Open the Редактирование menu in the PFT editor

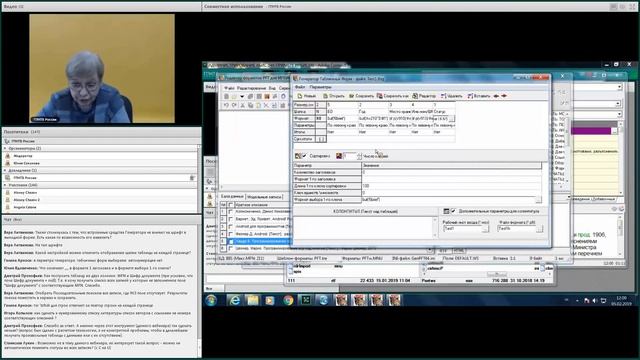(251, 88)
